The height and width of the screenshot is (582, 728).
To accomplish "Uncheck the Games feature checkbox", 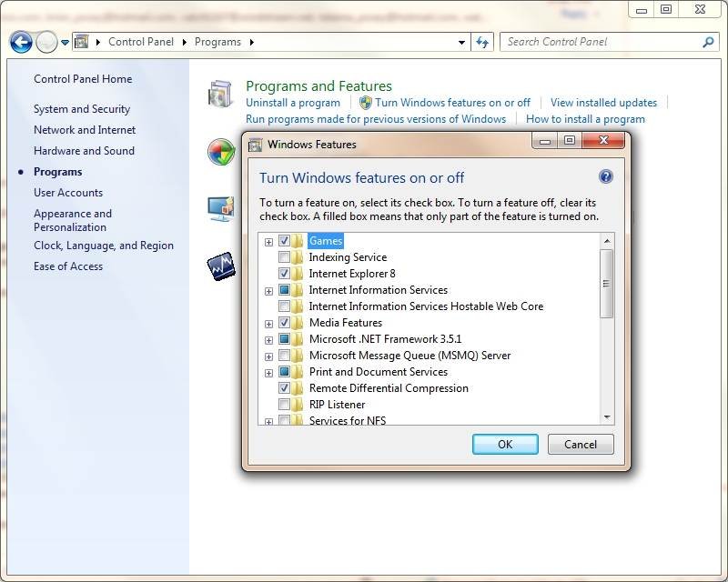I will [x=284, y=241].
